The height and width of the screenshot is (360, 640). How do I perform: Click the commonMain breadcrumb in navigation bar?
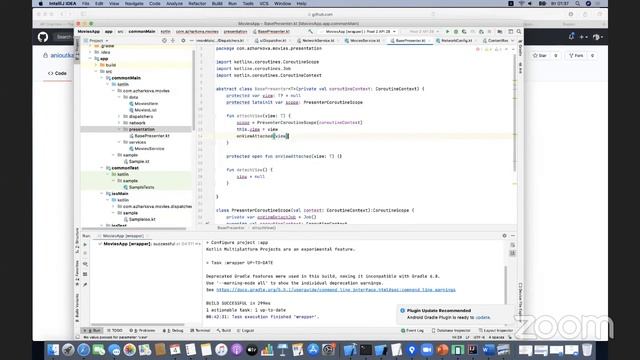point(142,31)
